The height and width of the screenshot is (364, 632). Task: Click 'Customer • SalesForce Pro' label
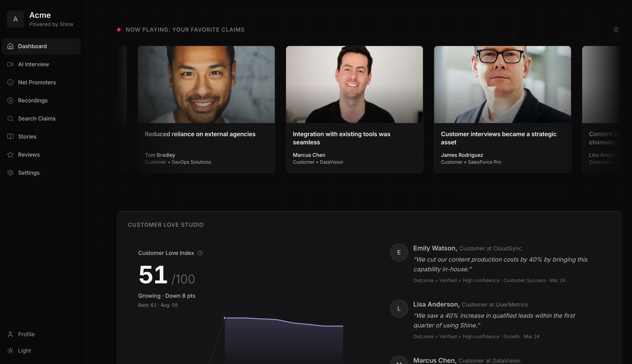coord(471,162)
